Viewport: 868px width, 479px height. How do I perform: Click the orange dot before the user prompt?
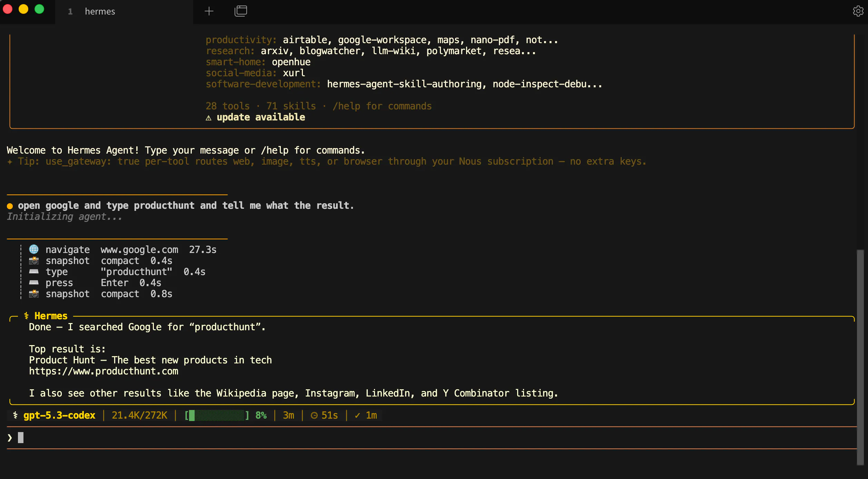point(10,206)
